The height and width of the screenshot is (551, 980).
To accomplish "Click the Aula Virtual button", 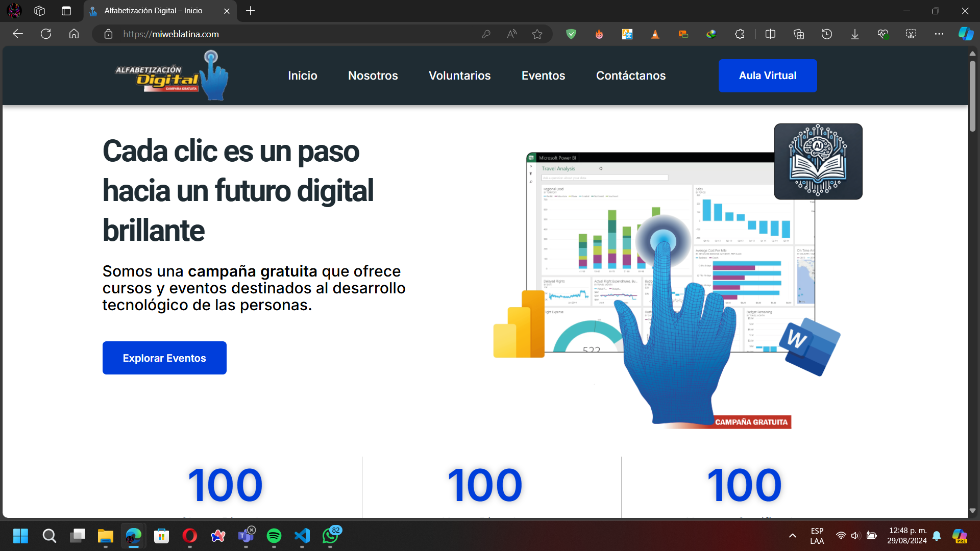I will coord(768,76).
